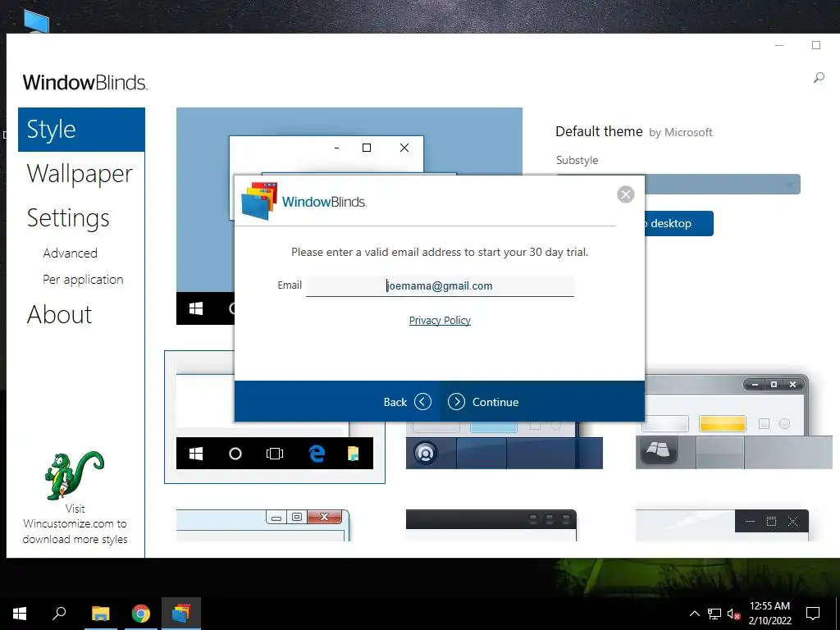Click the desktop icon at top left
This screenshot has height=630, width=840.
pos(36,21)
